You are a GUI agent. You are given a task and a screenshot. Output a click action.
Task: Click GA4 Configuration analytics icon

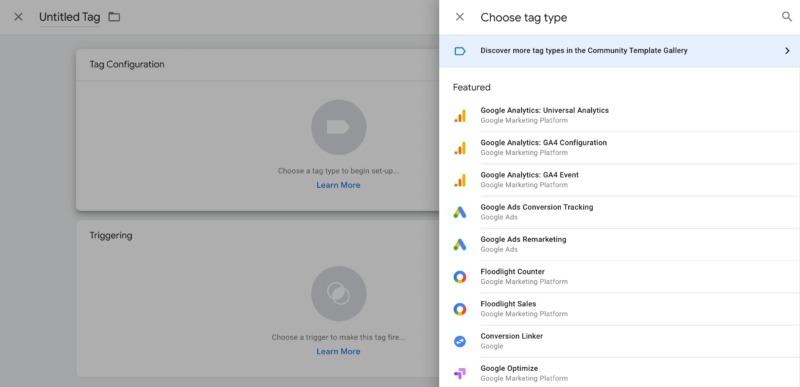[460, 148]
